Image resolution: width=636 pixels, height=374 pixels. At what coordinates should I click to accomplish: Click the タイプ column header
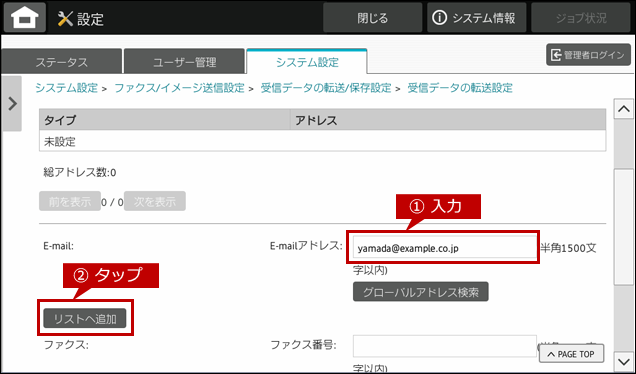[x=165, y=120]
